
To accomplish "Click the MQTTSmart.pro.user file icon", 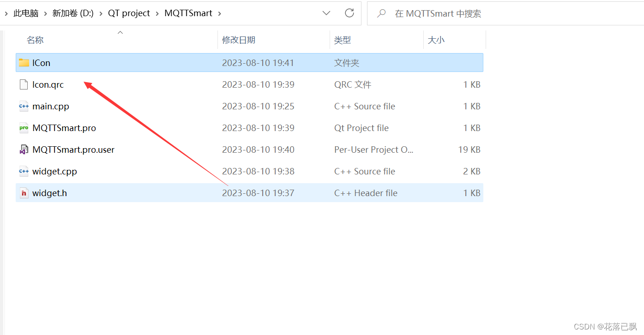I will 24,150.
